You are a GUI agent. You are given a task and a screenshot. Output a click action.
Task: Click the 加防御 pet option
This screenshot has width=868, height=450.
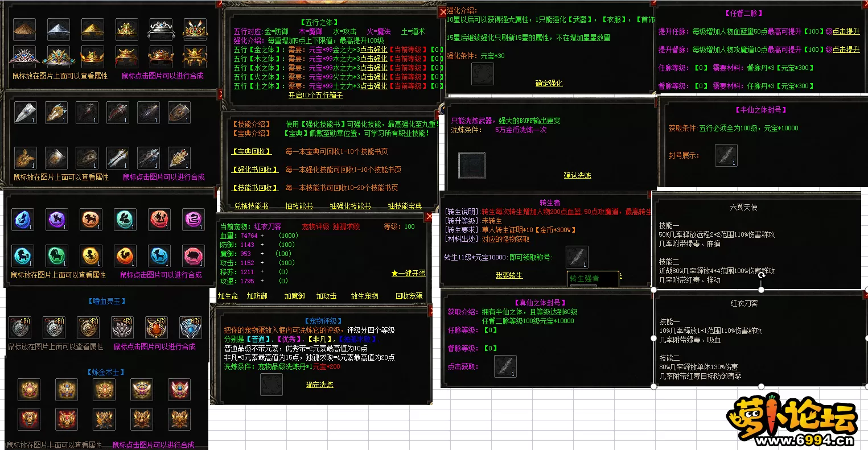pyautogui.click(x=257, y=296)
